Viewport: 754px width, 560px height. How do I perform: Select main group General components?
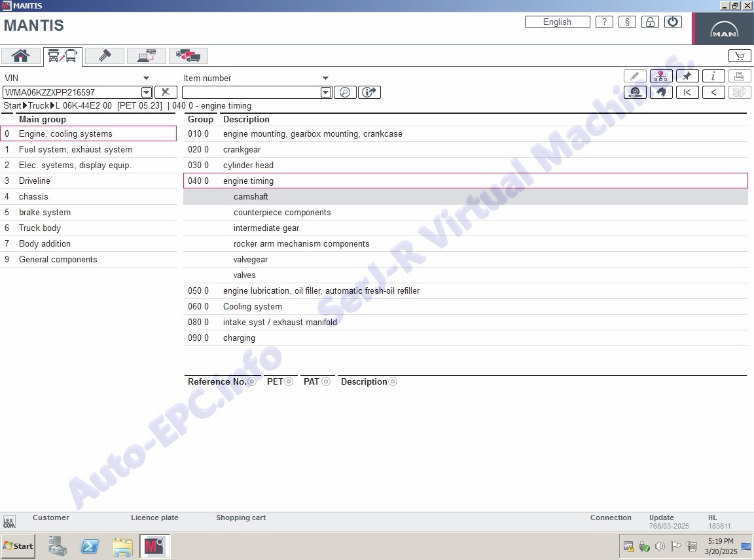coord(88,259)
